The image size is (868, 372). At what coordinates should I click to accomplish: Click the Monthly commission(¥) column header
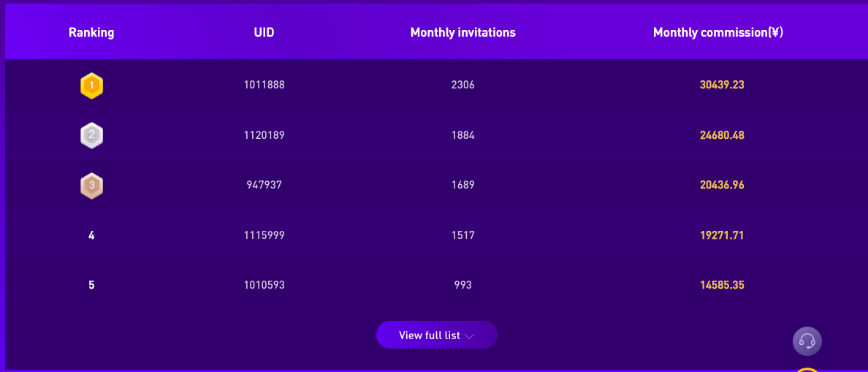(718, 33)
